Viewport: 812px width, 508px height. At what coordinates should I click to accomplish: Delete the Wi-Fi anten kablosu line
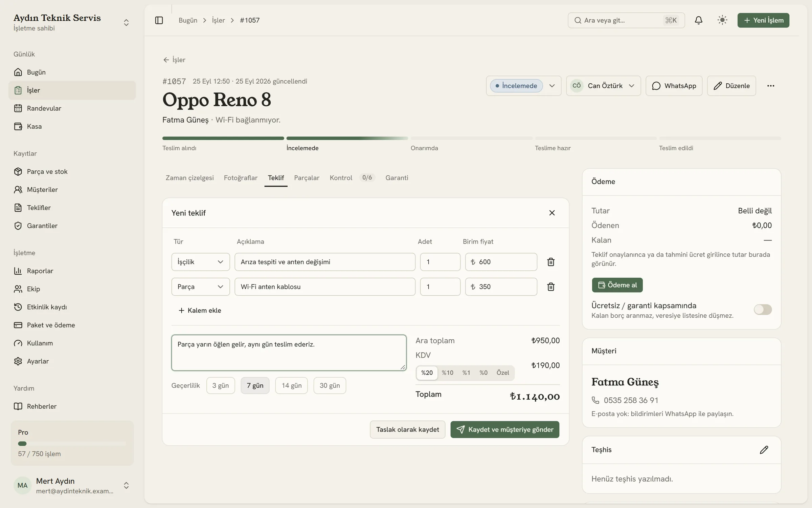pyautogui.click(x=551, y=287)
